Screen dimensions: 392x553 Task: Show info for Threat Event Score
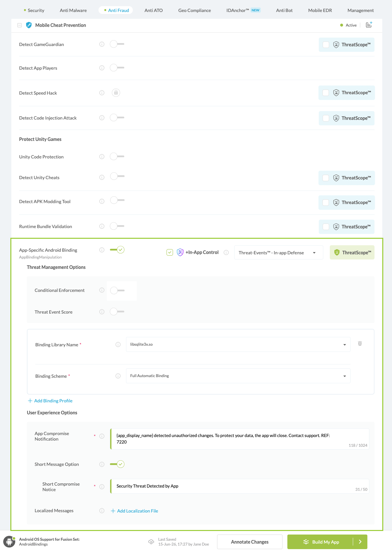102,312
